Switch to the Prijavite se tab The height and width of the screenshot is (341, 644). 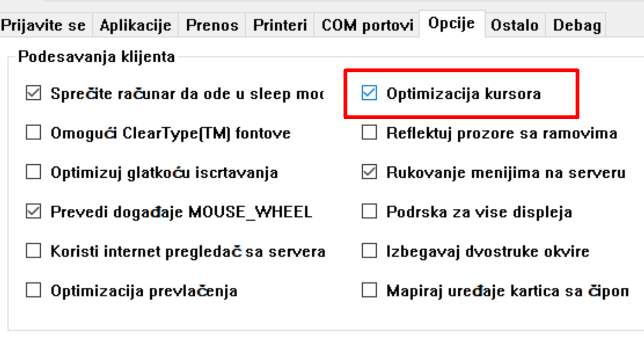click(x=44, y=25)
